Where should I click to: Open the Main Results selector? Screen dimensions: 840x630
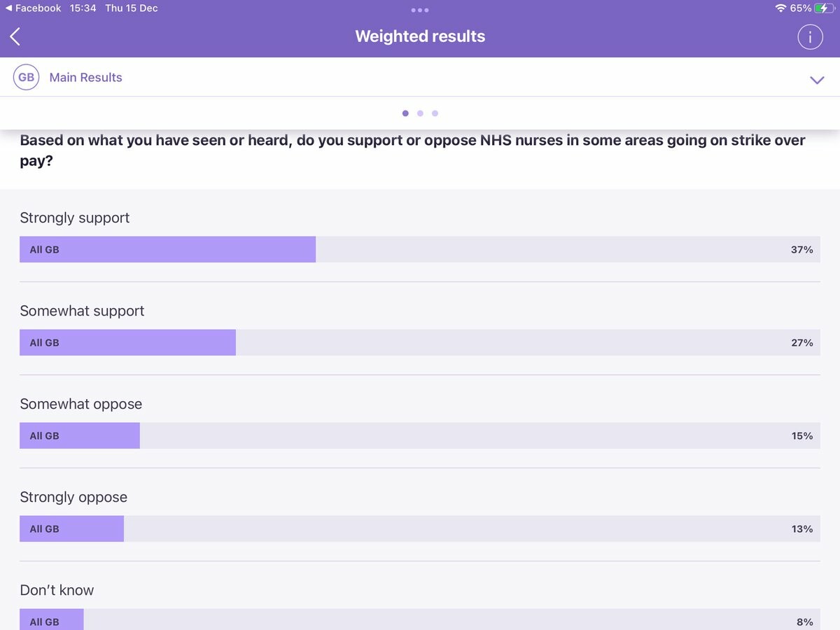pyautogui.click(x=85, y=78)
